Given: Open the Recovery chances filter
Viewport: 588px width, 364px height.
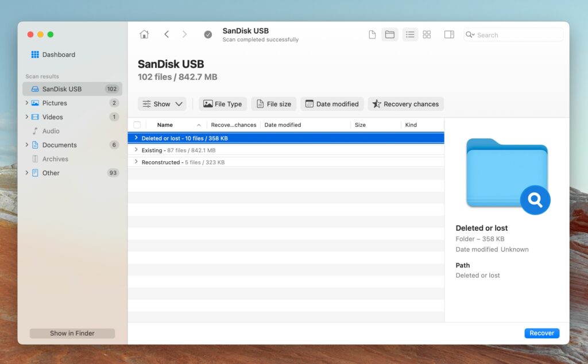Looking at the screenshot, I should [x=405, y=104].
